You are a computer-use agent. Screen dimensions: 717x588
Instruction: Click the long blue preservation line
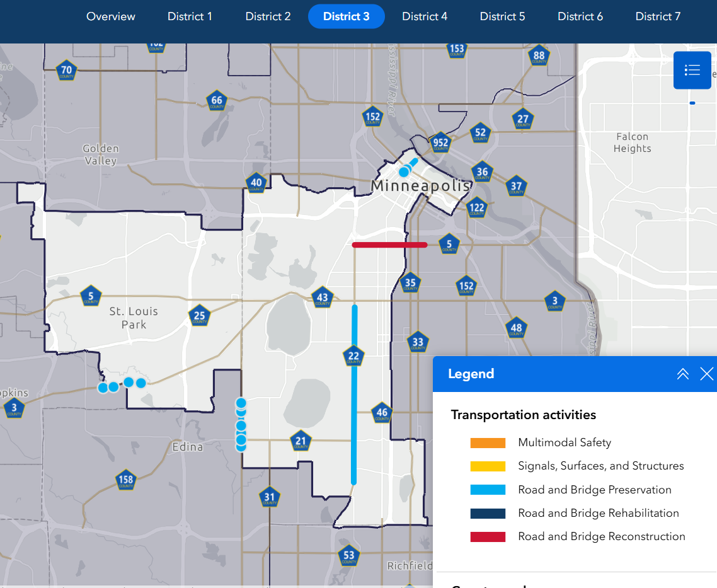[354, 429]
